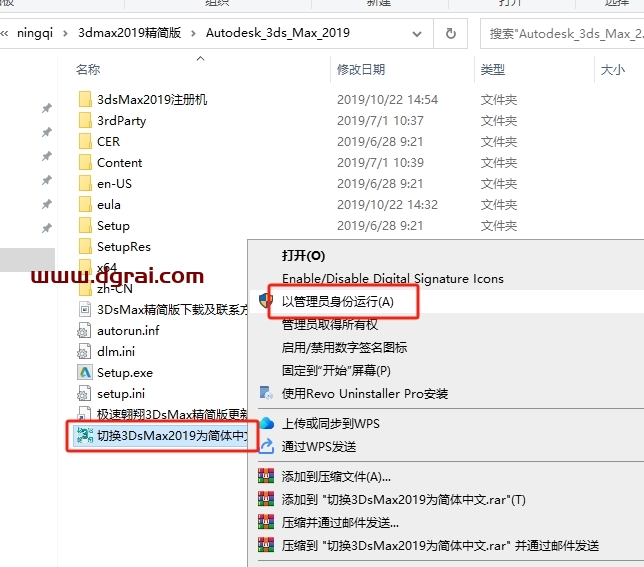Open the Setup folder icon
Image resolution: width=644 pixels, height=567 pixels.
(85, 225)
